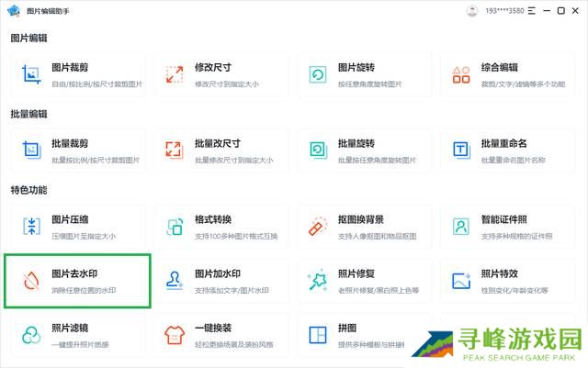588x368 pixels.
Task: Click the user avatar in title bar
Action: point(472,11)
